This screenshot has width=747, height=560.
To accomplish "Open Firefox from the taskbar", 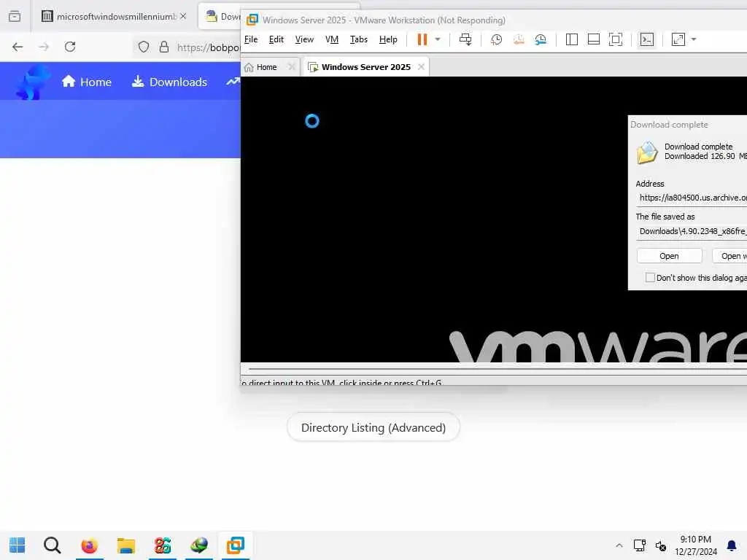I will click(x=89, y=545).
